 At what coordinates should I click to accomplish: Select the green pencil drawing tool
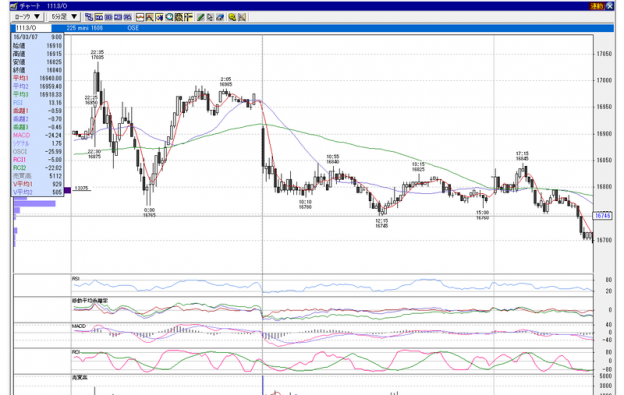tap(200, 17)
